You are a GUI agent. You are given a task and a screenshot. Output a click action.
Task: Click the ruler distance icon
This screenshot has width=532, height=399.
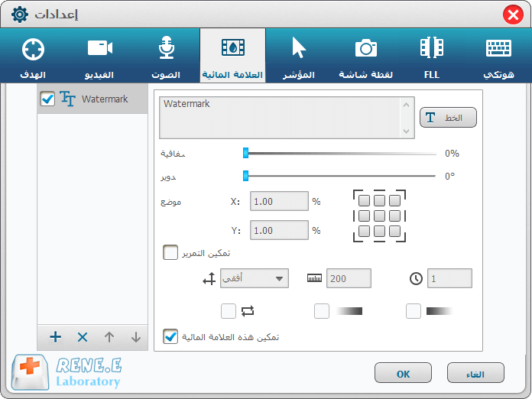click(x=314, y=278)
